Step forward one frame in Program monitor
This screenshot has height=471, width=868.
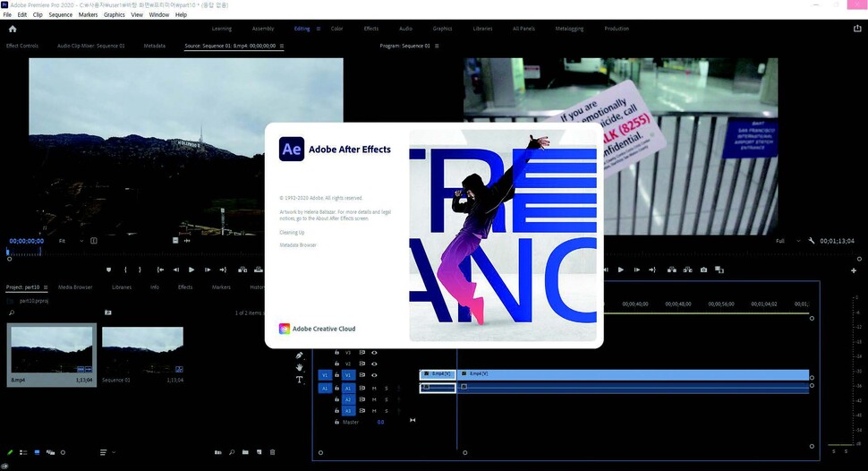click(636, 270)
